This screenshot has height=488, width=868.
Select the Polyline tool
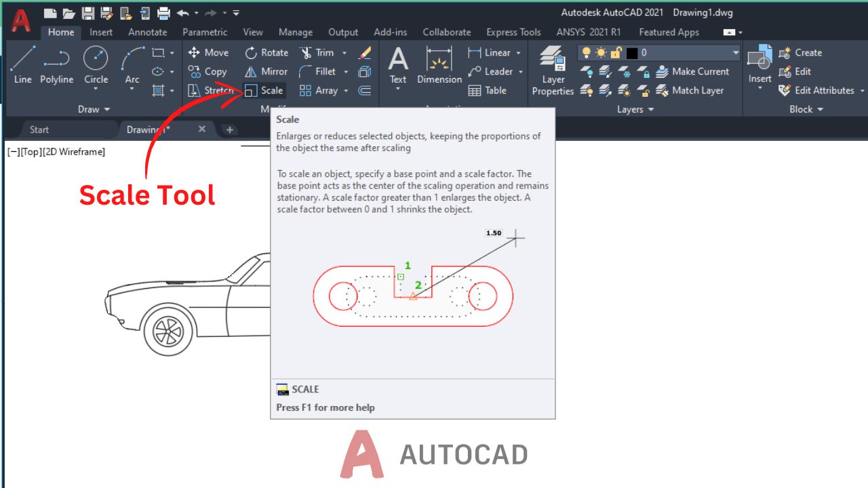[56, 65]
